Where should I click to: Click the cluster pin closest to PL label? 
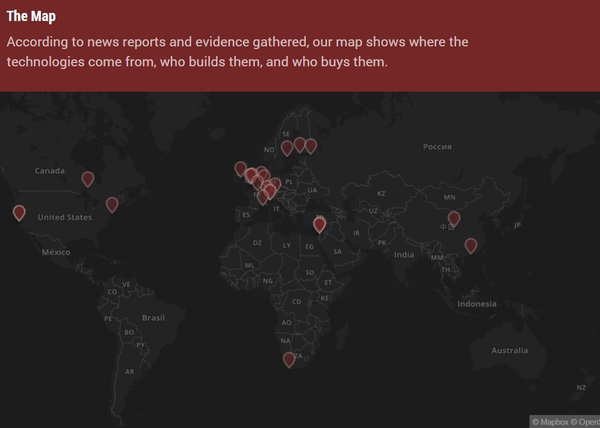pos(276,185)
